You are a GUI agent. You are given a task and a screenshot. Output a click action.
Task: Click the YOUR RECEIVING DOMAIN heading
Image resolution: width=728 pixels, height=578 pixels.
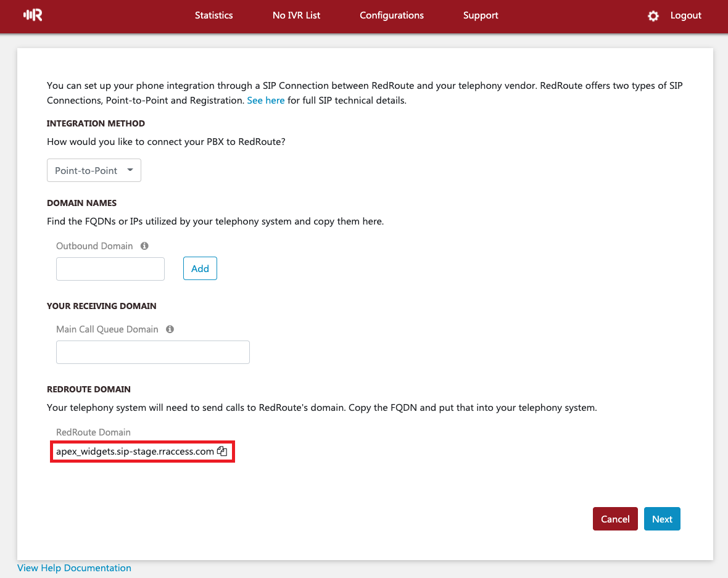pyautogui.click(x=102, y=306)
